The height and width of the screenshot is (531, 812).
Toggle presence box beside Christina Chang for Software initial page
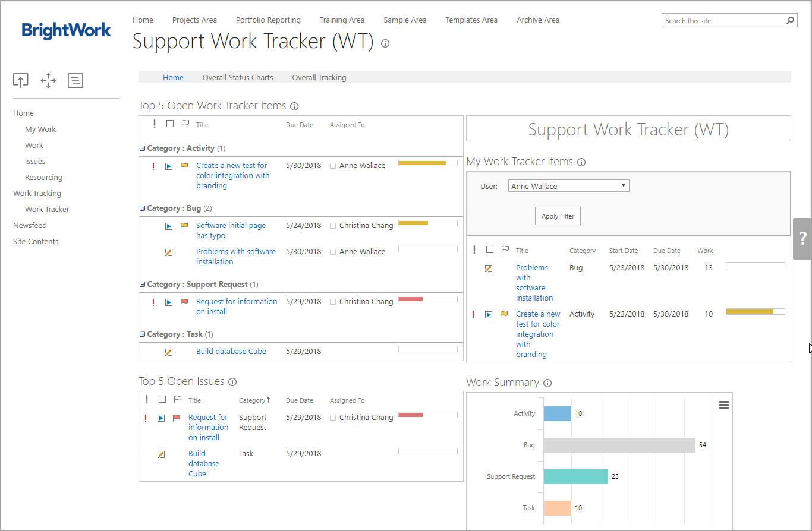333,226
